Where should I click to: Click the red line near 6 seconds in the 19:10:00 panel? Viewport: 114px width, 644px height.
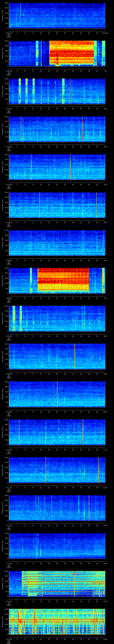19,432
